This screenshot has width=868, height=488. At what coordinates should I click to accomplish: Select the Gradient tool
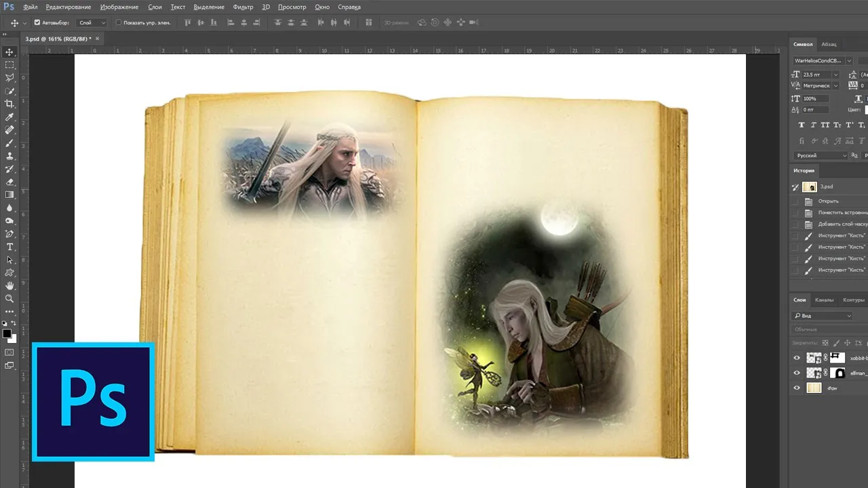(9, 195)
